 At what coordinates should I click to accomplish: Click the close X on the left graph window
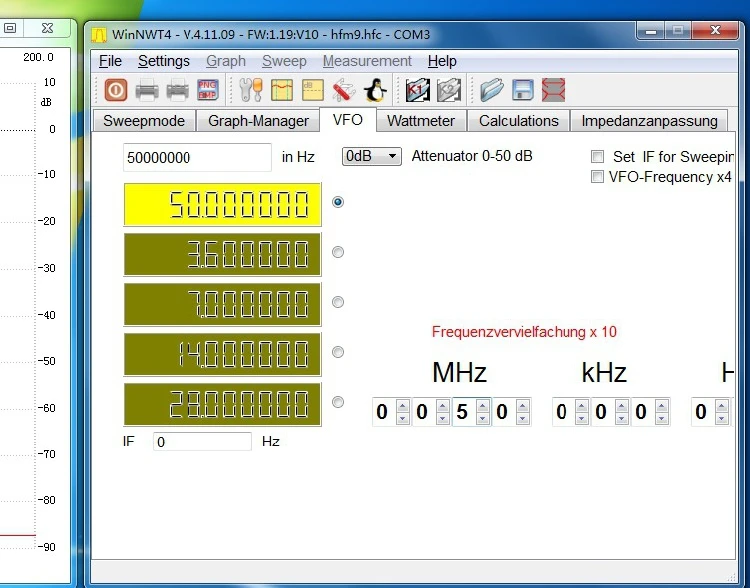(47, 28)
